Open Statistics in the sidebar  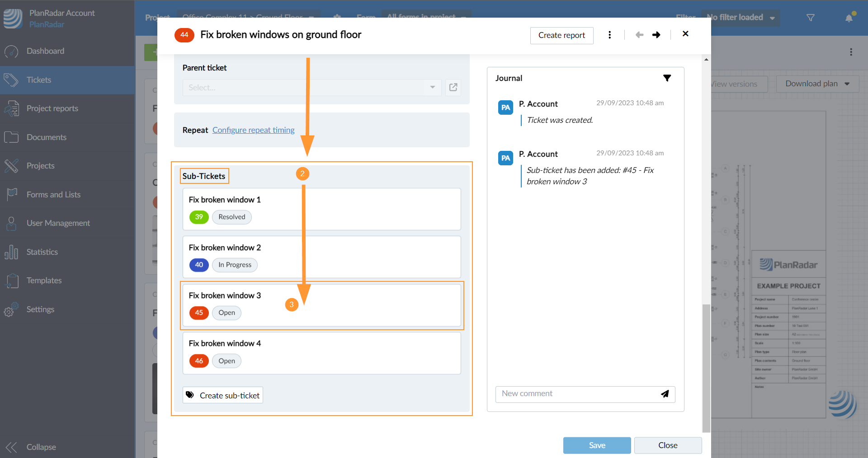(x=42, y=252)
